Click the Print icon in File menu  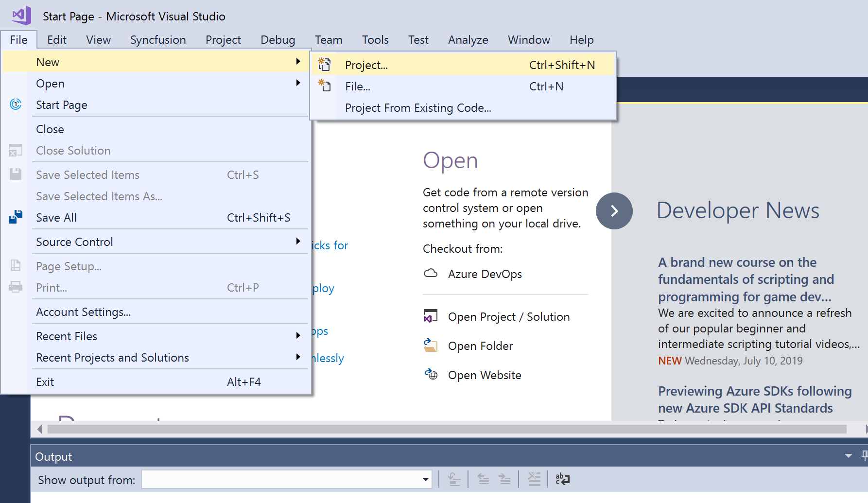pos(16,287)
